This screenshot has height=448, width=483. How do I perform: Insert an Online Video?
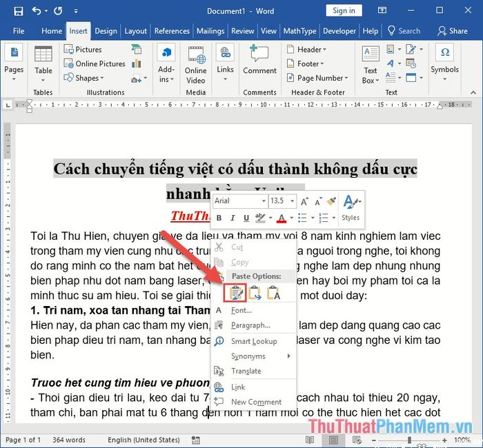coord(196,65)
